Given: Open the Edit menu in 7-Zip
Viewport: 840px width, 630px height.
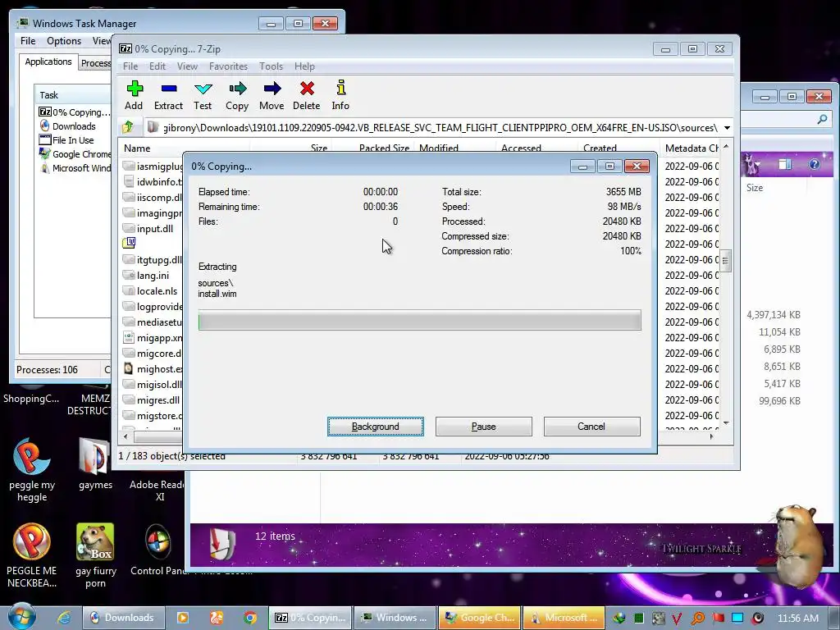Looking at the screenshot, I should click(x=157, y=66).
